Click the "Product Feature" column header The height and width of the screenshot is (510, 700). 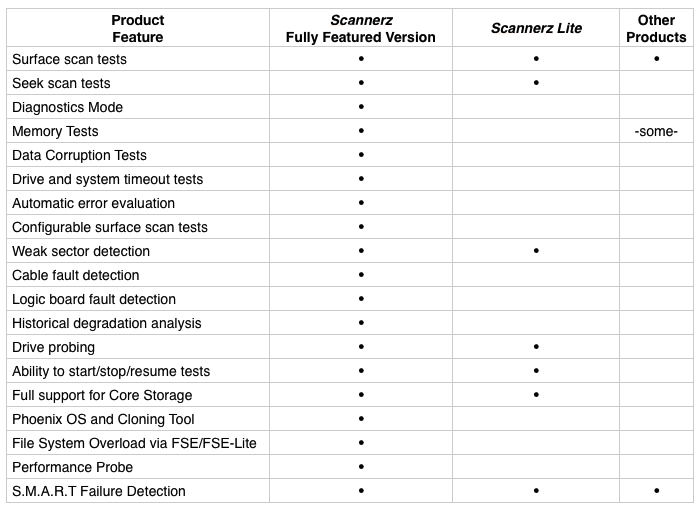coord(137,28)
